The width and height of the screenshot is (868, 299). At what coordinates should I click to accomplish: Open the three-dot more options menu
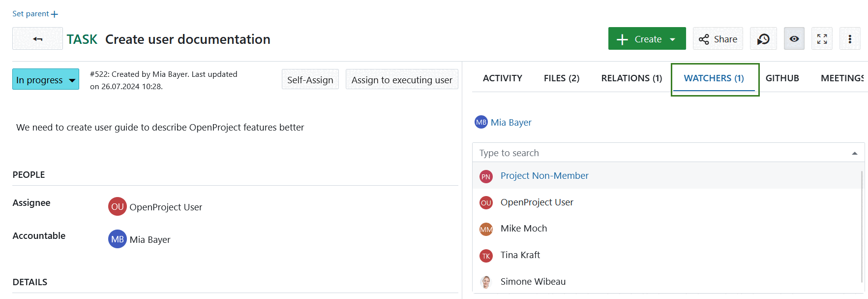[849, 39]
